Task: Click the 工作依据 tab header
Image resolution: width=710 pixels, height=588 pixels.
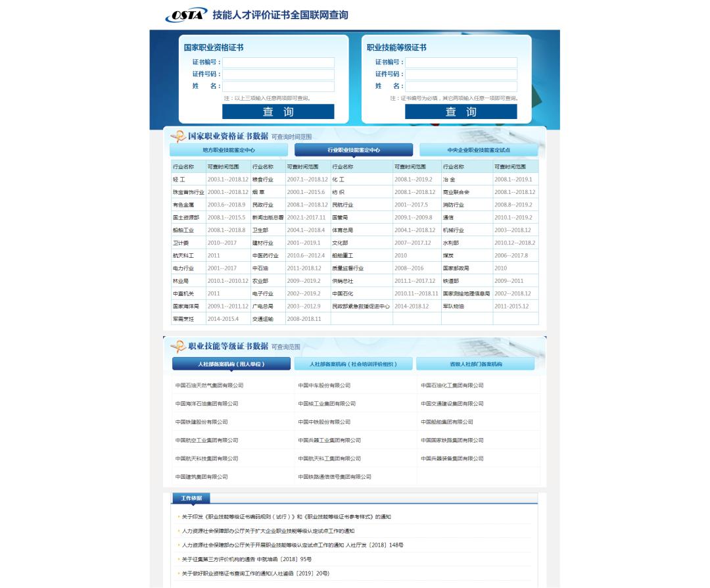Action: pyautogui.click(x=191, y=498)
